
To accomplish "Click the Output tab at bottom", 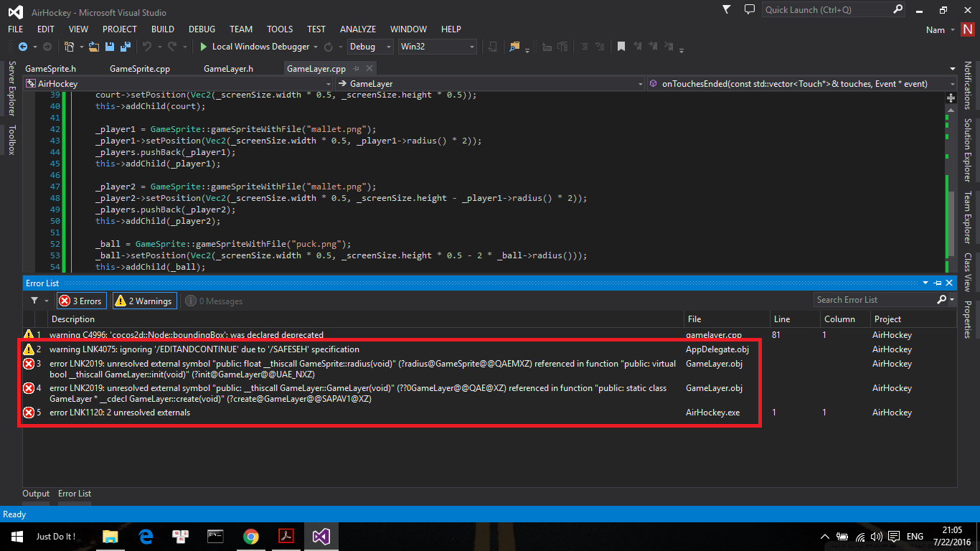I will 35,493.
